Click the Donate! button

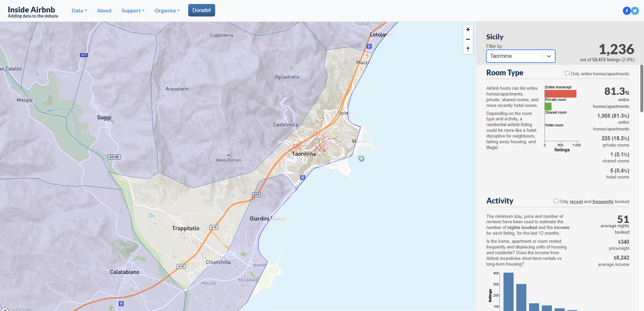pos(202,10)
